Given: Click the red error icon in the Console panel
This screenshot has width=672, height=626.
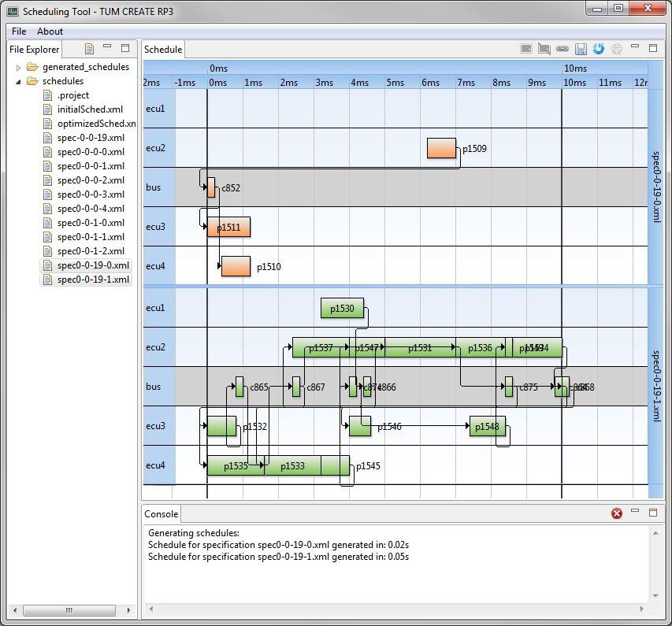Looking at the screenshot, I should click(617, 513).
